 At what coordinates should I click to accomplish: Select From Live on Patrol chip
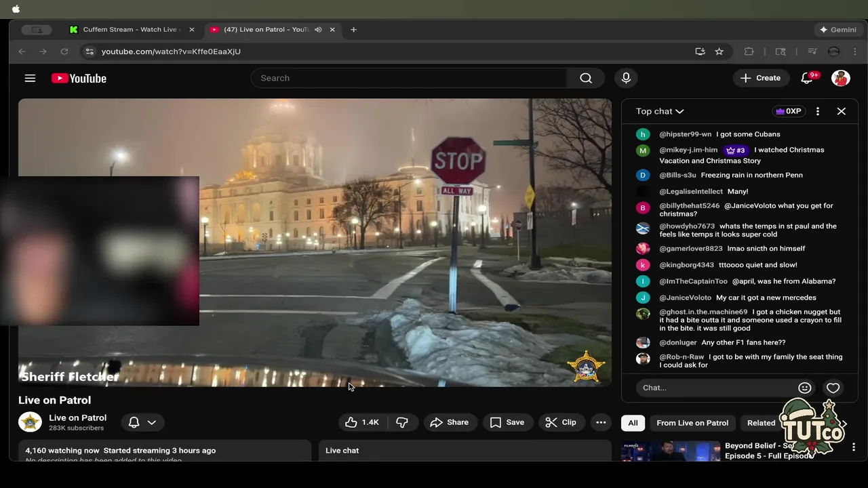(692, 423)
